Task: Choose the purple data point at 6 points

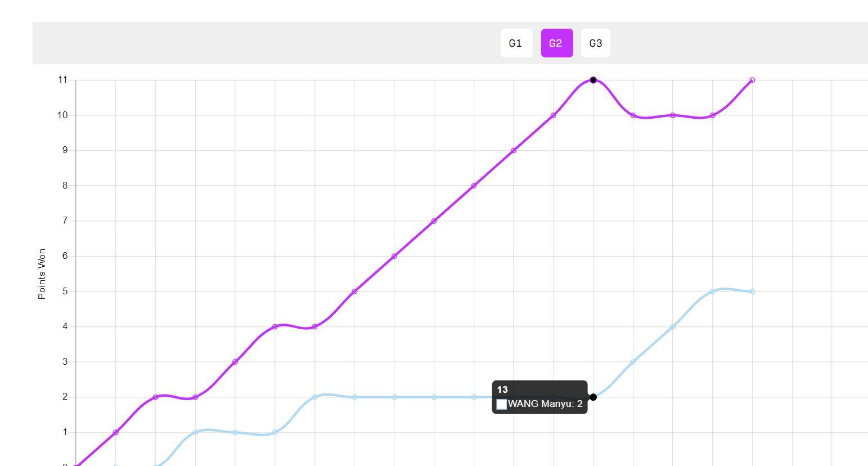Action: 394,256
